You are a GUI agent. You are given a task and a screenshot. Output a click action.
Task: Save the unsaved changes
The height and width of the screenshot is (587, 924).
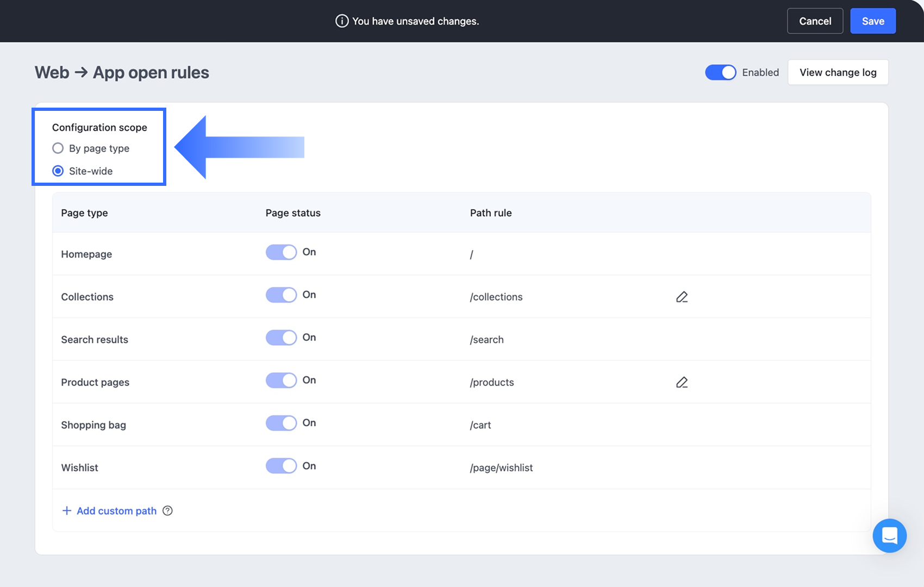pos(873,21)
